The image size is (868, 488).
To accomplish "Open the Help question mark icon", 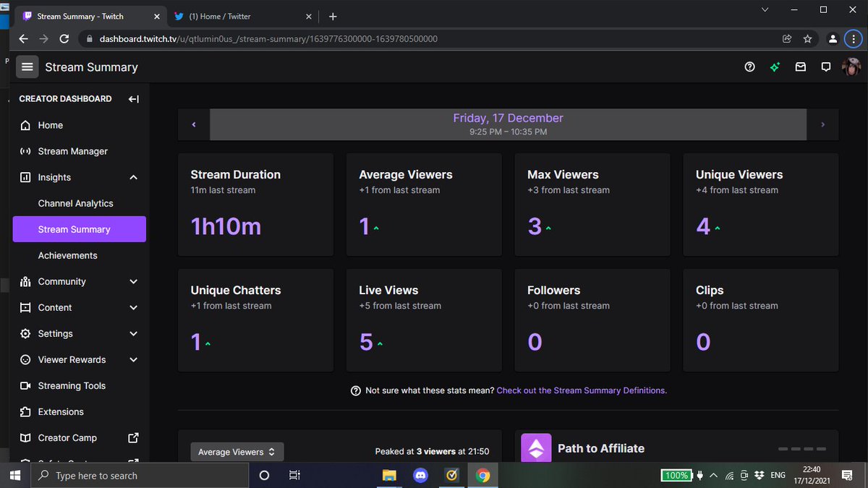I will pyautogui.click(x=750, y=67).
